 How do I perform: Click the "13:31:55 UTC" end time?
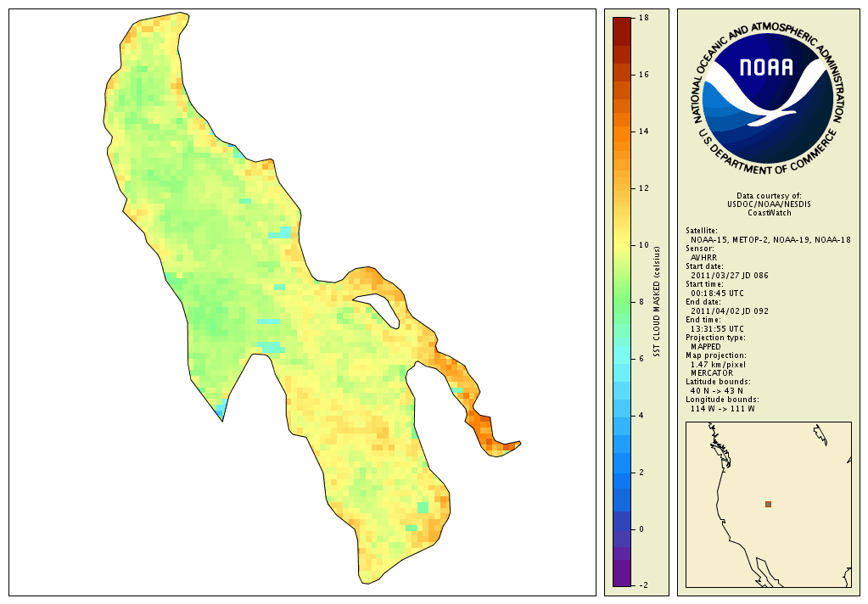click(x=718, y=329)
